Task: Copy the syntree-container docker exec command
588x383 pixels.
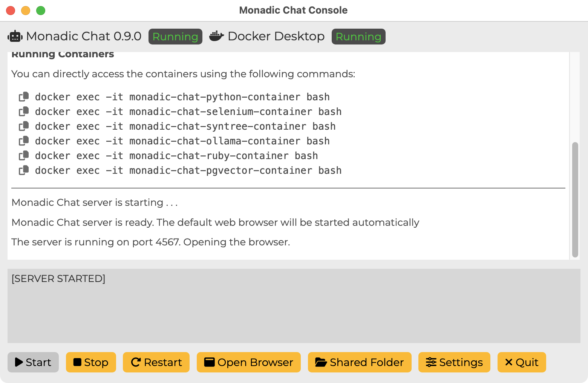Action: [x=24, y=126]
